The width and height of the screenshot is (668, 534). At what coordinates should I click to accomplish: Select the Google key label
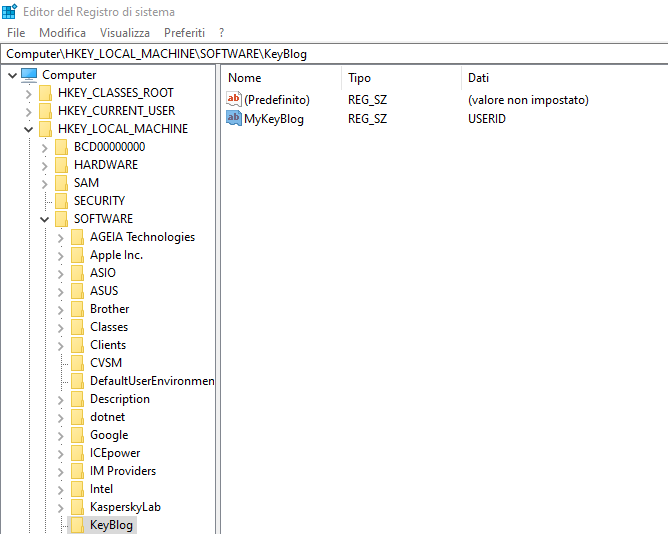coord(109,435)
